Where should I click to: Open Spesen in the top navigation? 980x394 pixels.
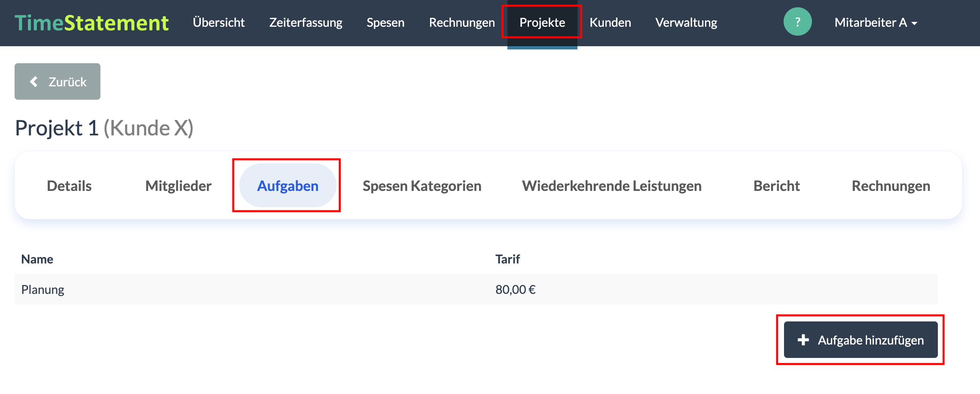pyautogui.click(x=386, y=23)
